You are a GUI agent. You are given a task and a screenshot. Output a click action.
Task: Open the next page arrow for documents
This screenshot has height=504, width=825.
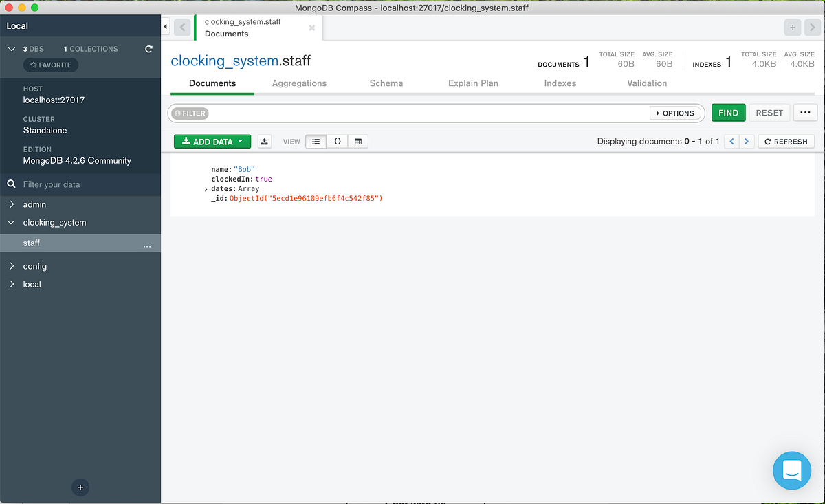(746, 141)
